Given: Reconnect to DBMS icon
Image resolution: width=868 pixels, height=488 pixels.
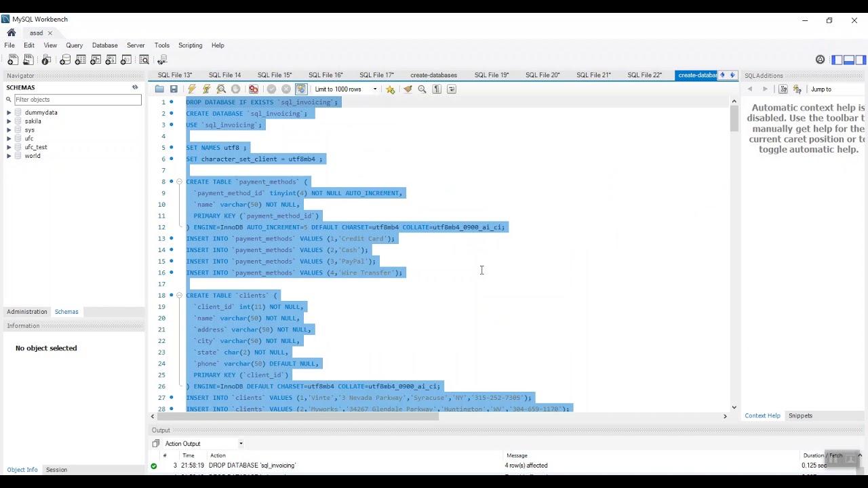Looking at the screenshot, I should click(162, 60).
